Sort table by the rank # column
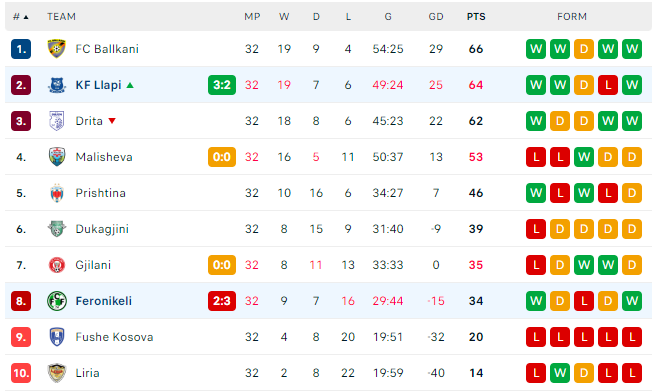 (x=20, y=17)
